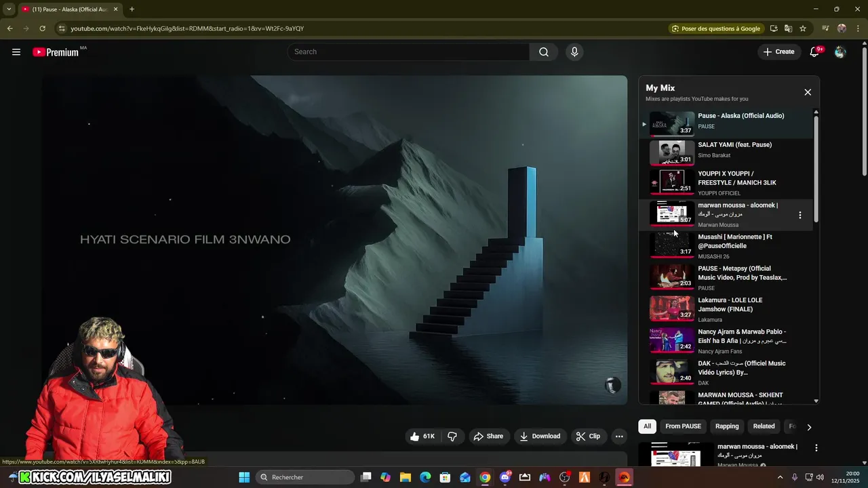Screen dimensions: 868x488
Task: Click playlist panel scrollbar up arrow
Action: pyautogui.click(x=816, y=113)
